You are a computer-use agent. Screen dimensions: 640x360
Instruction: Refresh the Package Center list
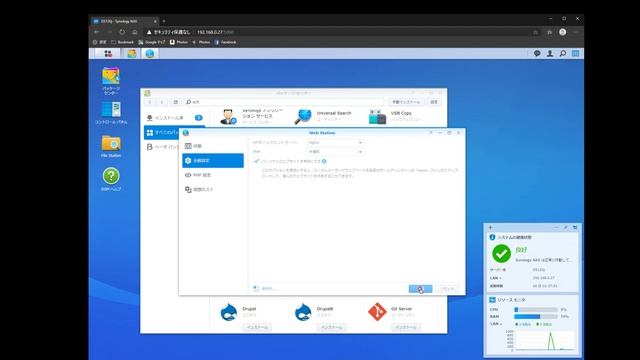[176, 102]
